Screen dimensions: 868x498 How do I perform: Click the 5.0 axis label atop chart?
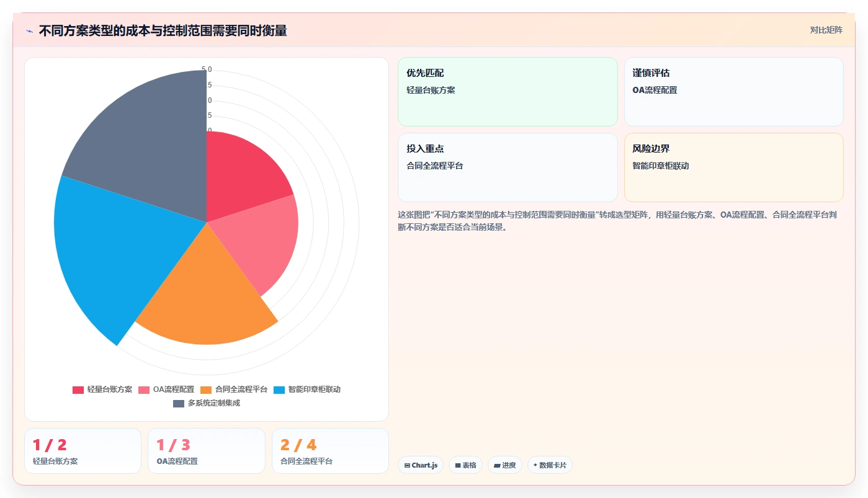[x=207, y=69]
